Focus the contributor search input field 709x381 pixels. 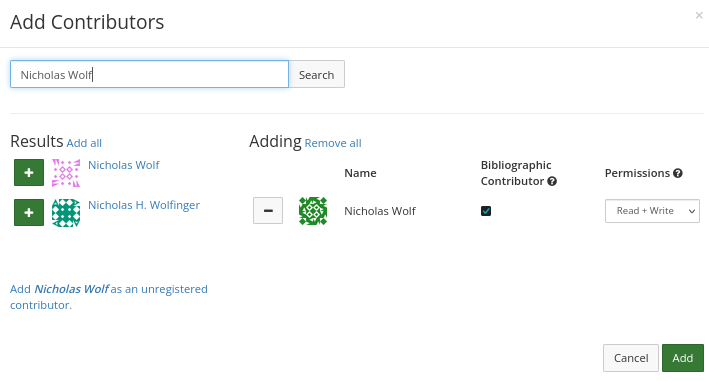(x=149, y=74)
